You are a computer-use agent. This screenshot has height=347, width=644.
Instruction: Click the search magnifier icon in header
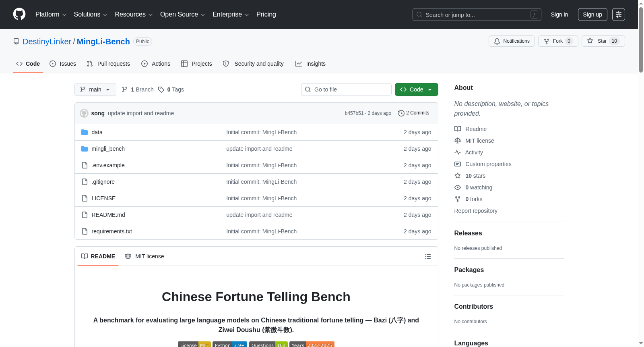tap(419, 15)
